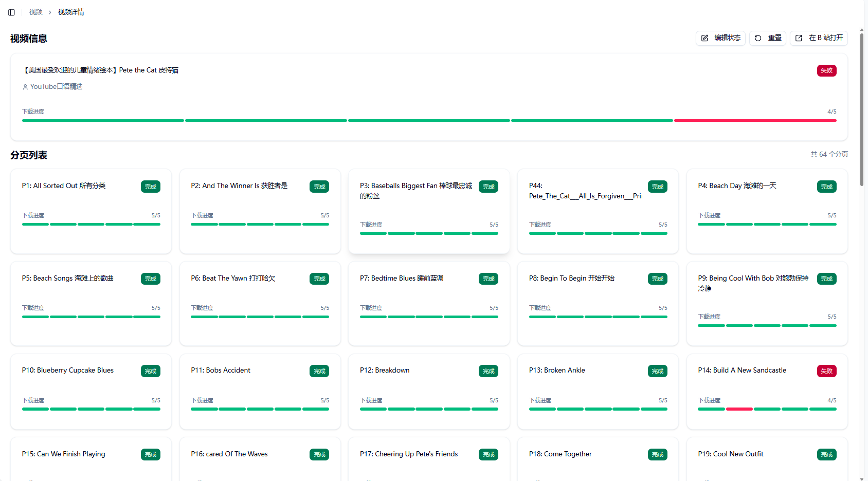Select P2: And The Winner Is title

[x=239, y=186]
